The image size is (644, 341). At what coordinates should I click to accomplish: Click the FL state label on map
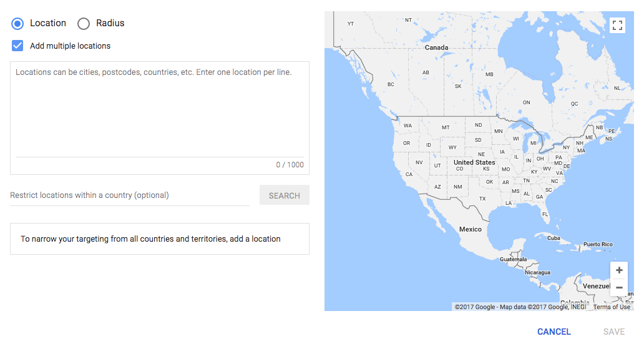(545, 214)
